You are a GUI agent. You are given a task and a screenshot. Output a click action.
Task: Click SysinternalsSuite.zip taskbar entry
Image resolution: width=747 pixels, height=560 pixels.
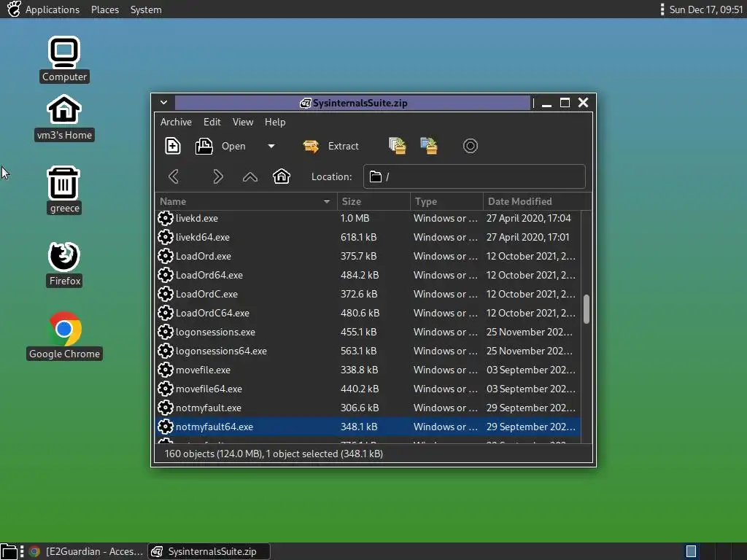[208, 551]
